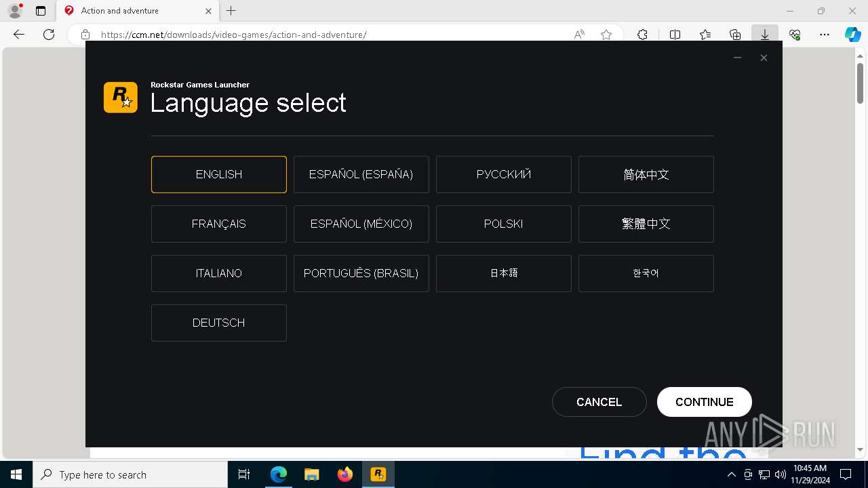Go back in the Edge browser

point(19,35)
